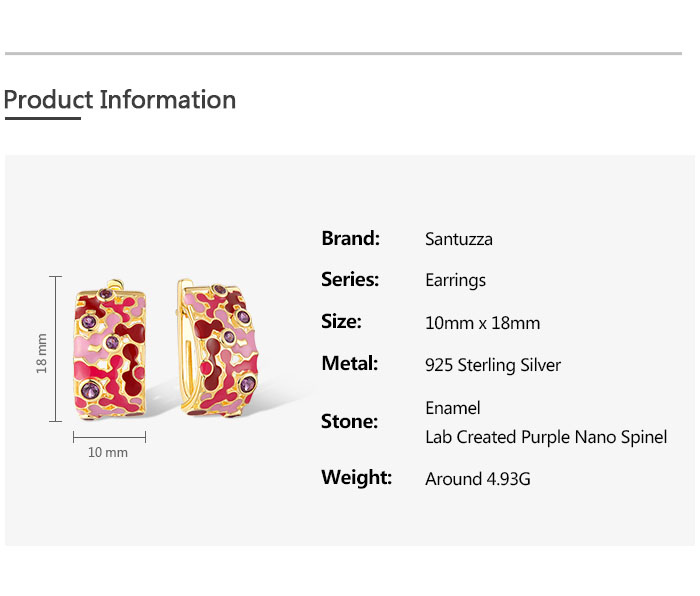
Task: Click the right earring image
Action: tap(218, 350)
